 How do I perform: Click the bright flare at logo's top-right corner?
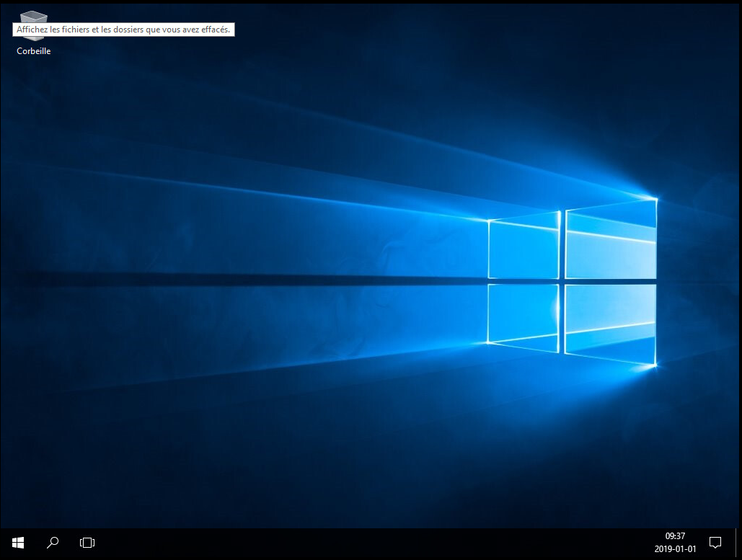coord(655,198)
